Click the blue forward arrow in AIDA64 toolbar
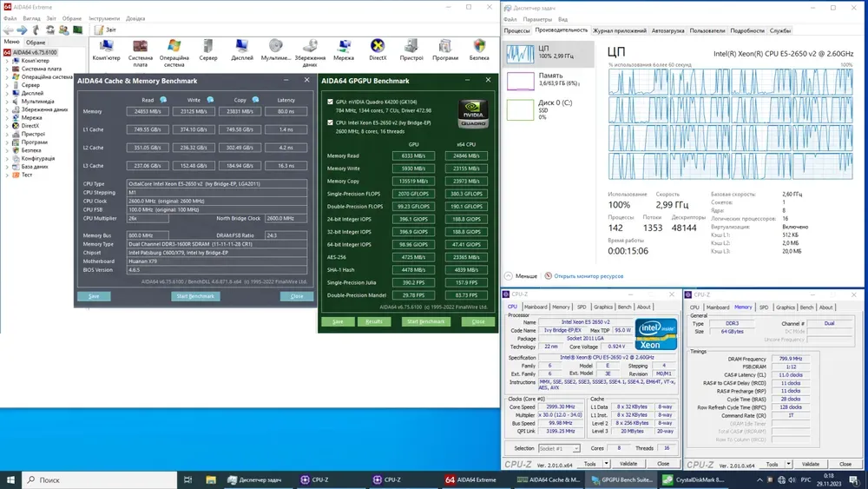868x489 pixels. pos(20,30)
